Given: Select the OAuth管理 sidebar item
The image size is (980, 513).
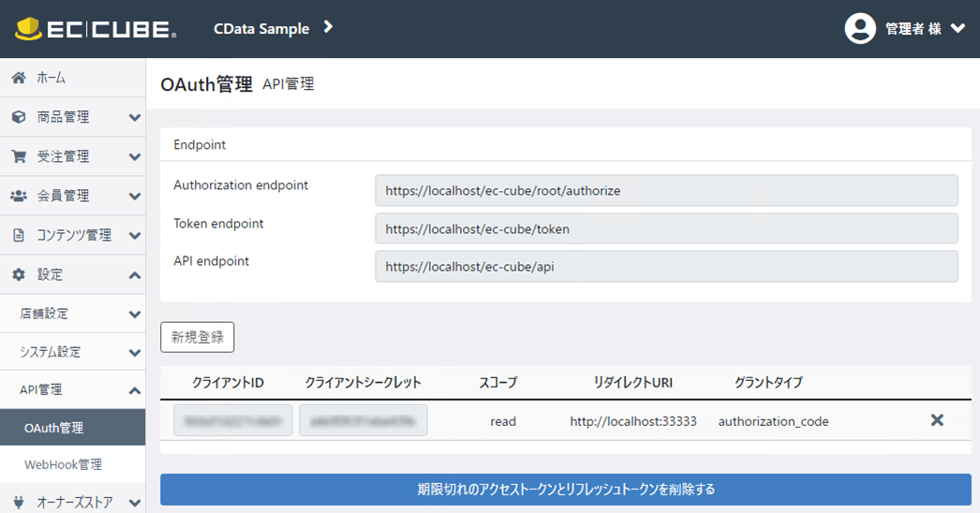Looking at the screenshot, I should point(54,428).
